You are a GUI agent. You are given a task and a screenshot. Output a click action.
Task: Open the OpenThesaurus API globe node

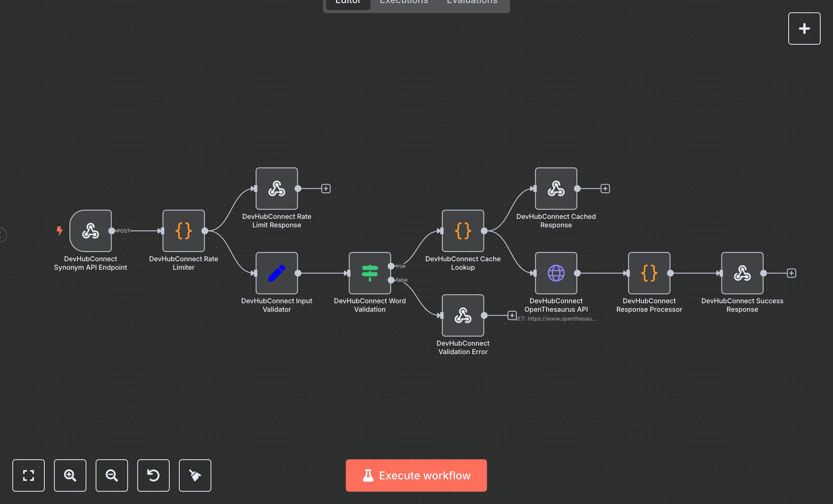pos(556,273)
